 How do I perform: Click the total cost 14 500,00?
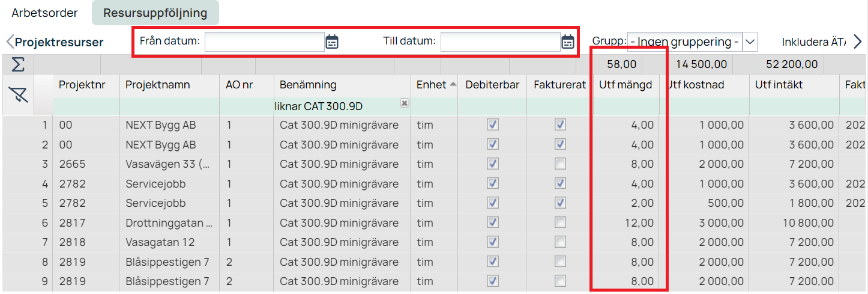point(702,64)
